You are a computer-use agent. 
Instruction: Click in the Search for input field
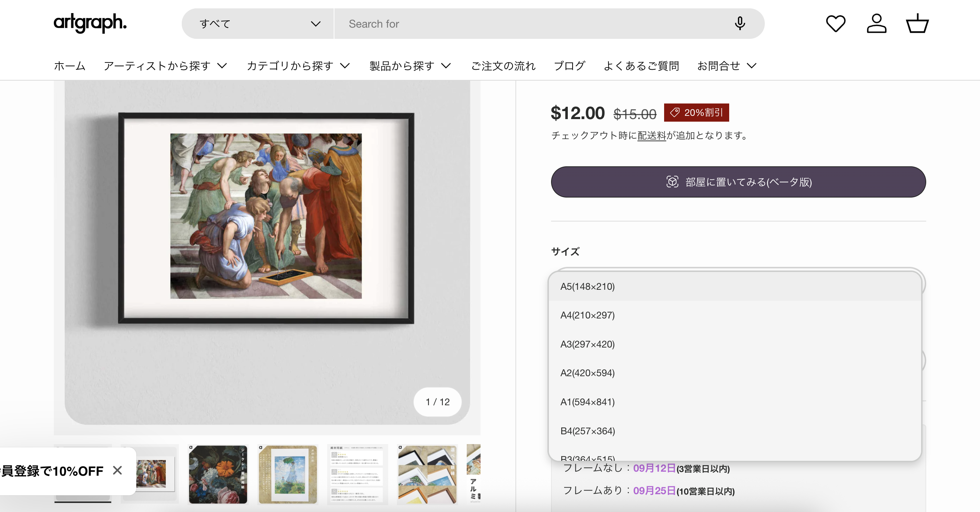coord(533,24)
